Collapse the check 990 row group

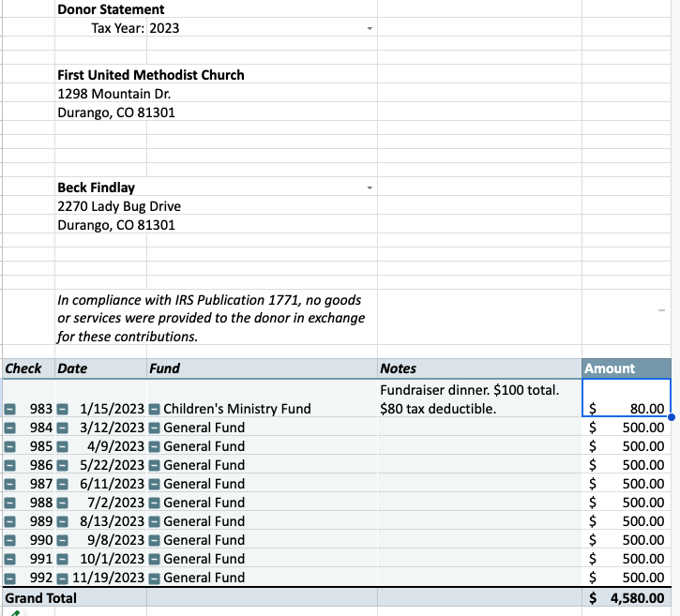point(9,540)
